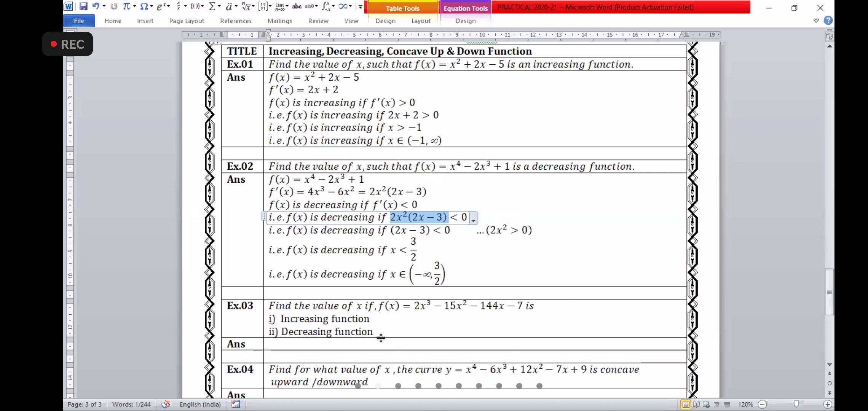Open the Page Layout ribbon tab
This screenshot has height=411, width=868.
point(187,21)
